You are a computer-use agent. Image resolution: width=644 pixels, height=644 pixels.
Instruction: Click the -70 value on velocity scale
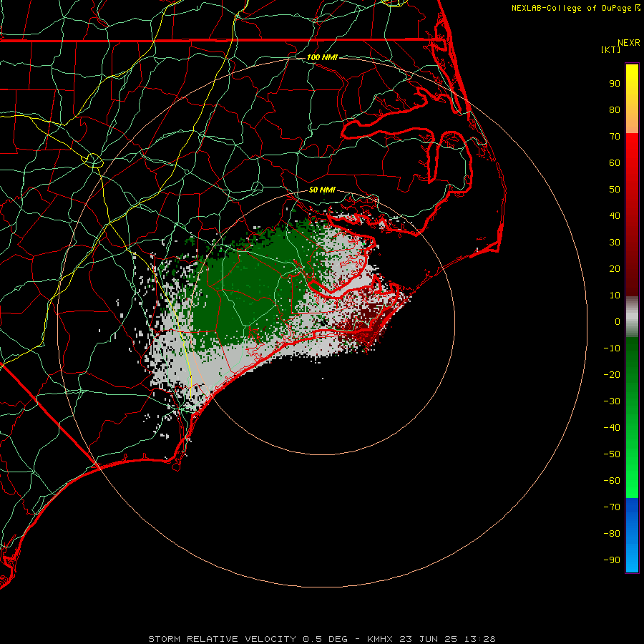coord(612,507)
